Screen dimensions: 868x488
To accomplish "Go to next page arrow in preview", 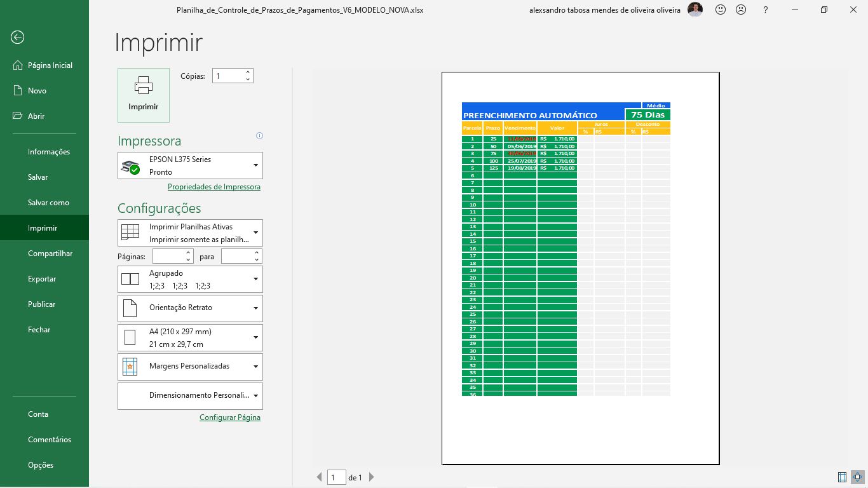I will coord(372,477).
